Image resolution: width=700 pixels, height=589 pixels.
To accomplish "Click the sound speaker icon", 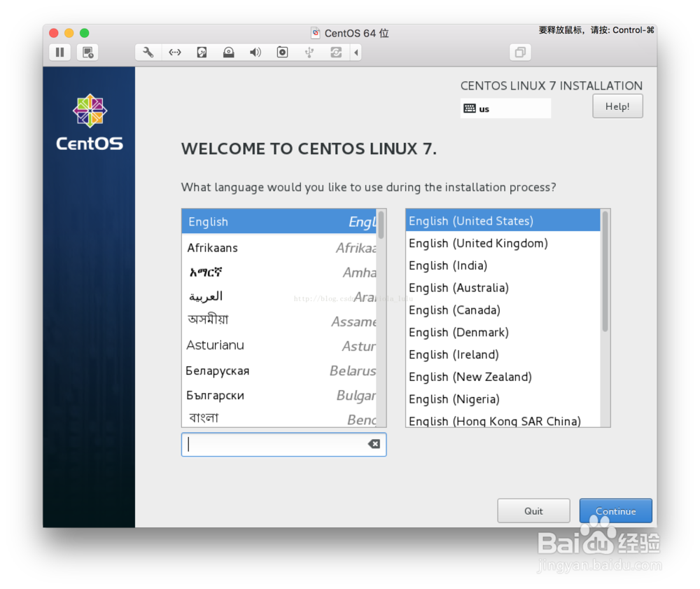I will pos(255,53).
